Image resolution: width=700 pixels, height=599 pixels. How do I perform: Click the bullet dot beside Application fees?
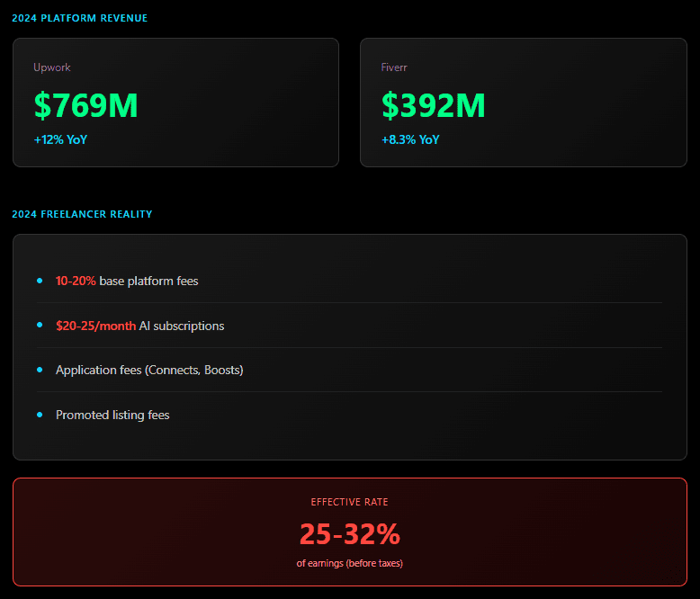click(40, 370)
